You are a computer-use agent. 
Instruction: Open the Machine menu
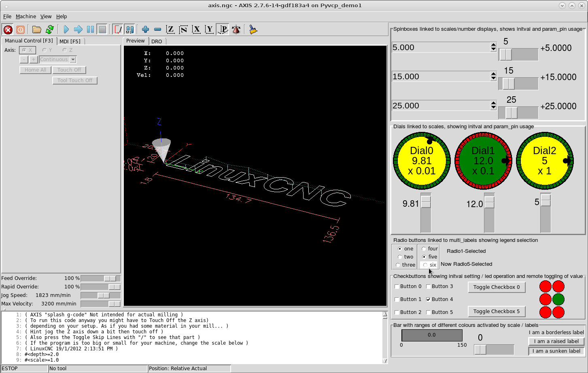[26, 17]
